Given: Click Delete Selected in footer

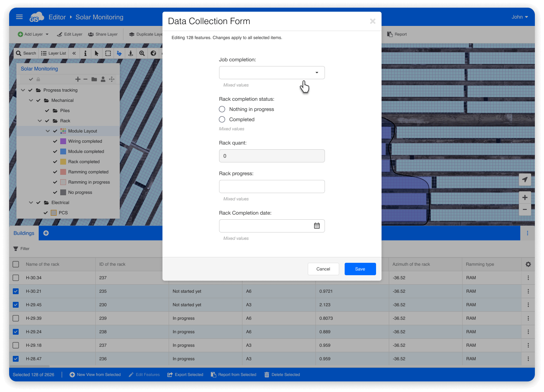Looking at the screenshot, I should point(282,374).
